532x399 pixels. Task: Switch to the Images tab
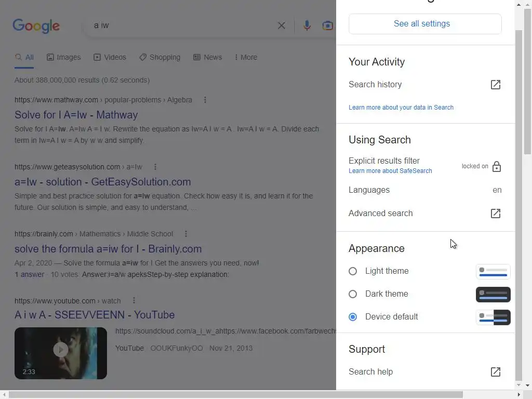point(64,57)
